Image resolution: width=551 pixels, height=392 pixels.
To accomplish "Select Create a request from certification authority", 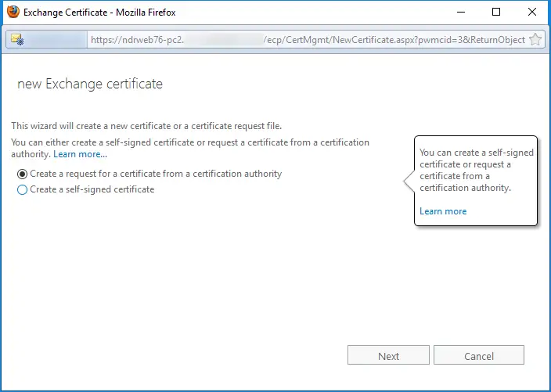I will coord(22,174).
